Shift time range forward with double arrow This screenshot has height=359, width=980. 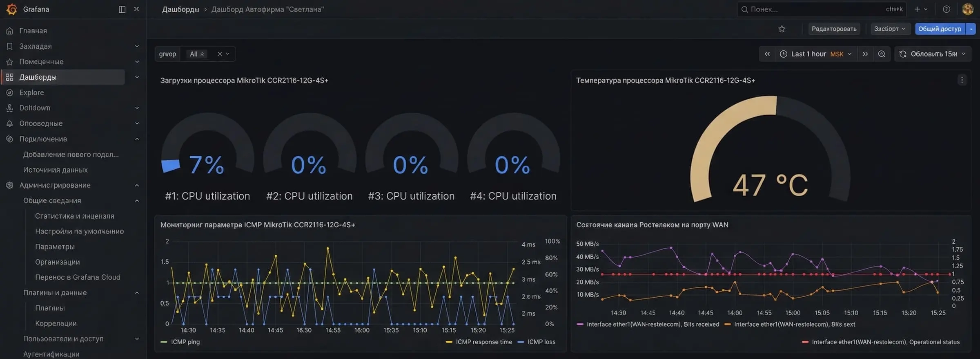(x=865, y=54)
